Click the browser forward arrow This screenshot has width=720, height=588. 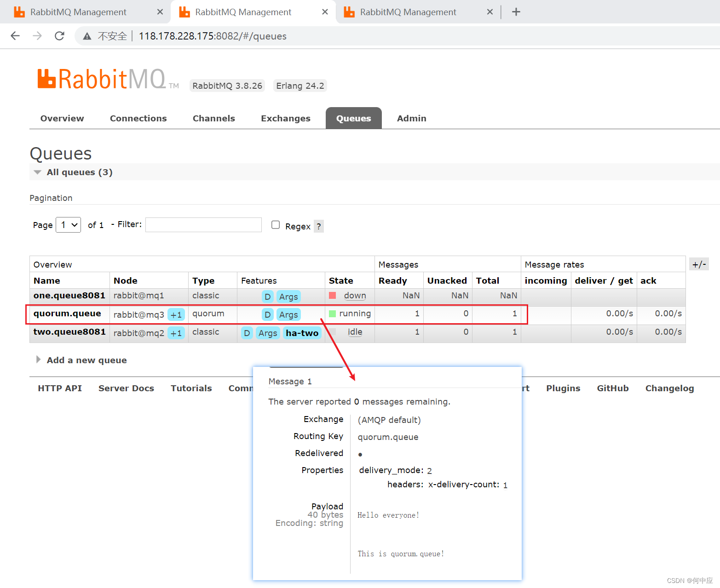click(37, 36)
